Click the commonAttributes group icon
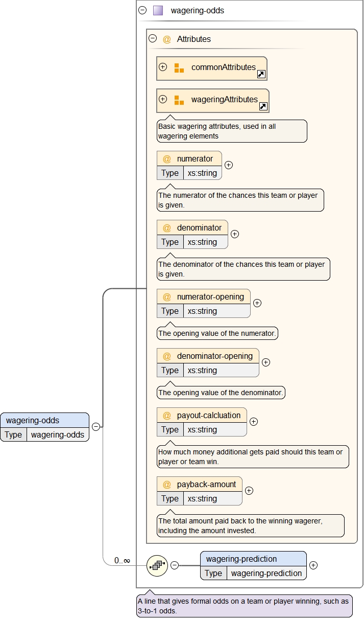Image resolution: width=364 pixels, height=619 pixels. [x=179, y=68]
